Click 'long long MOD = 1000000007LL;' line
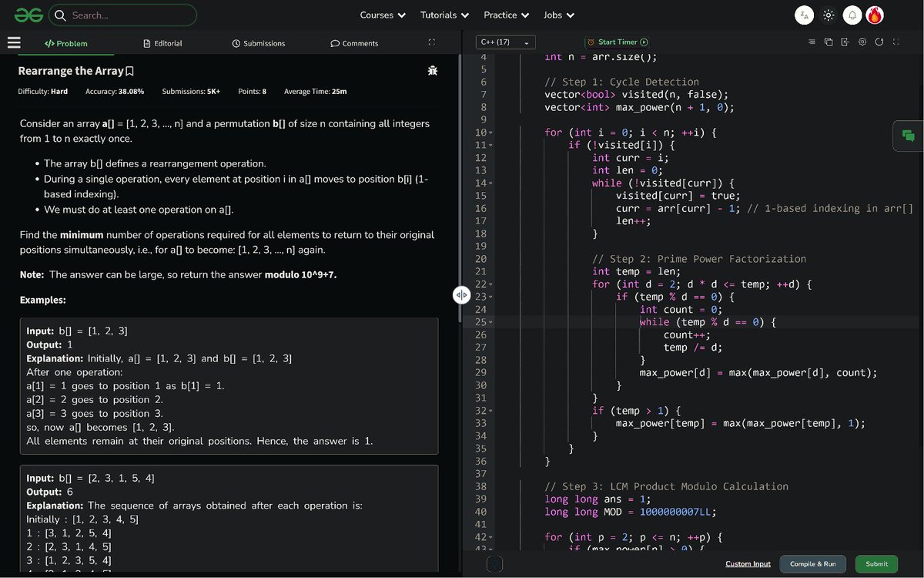 [631, 512]
